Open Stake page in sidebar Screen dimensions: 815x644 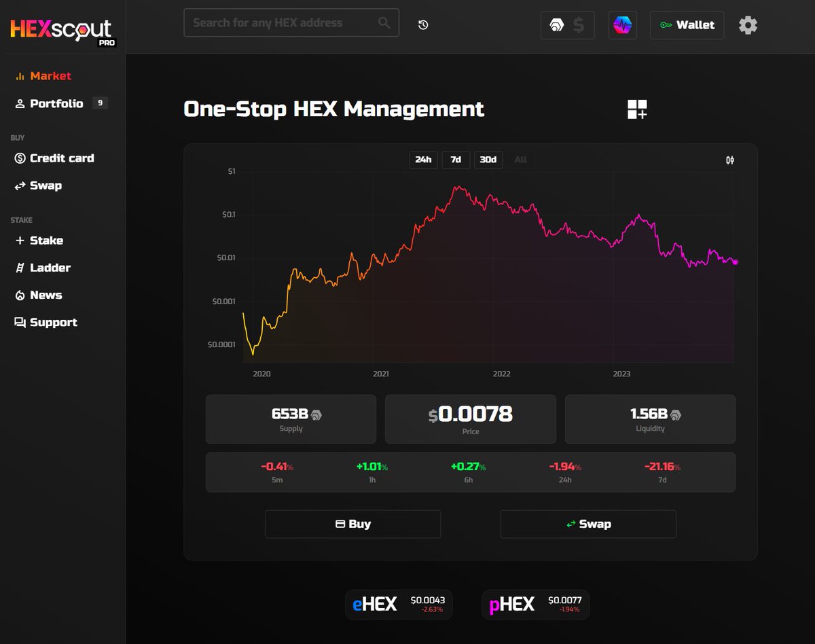(39, 240)
